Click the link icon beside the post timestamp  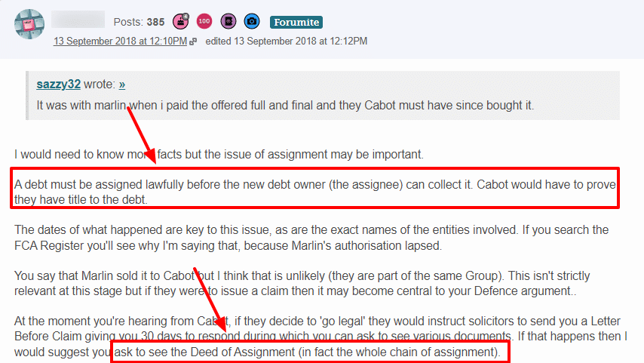[193, 42]
